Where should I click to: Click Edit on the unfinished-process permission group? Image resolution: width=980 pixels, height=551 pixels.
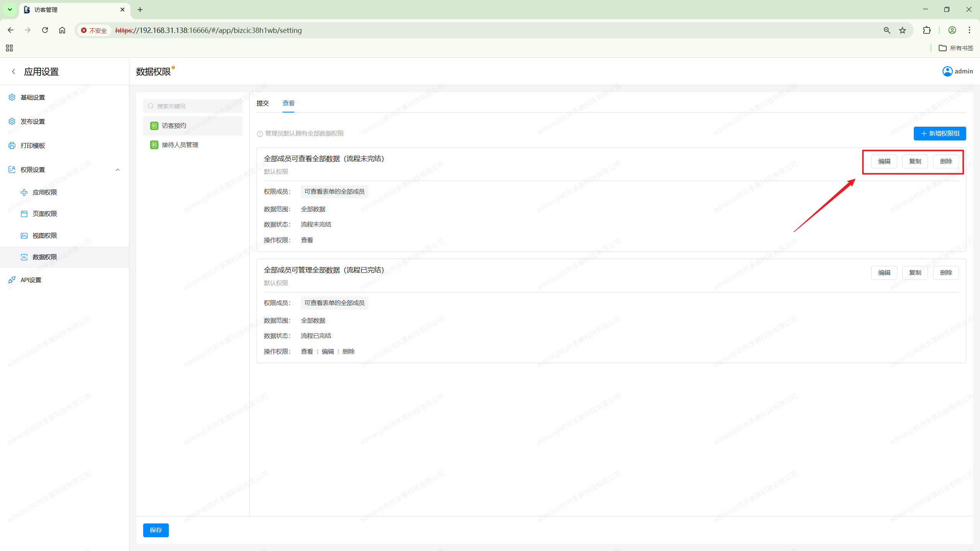[x=884, y=161]
